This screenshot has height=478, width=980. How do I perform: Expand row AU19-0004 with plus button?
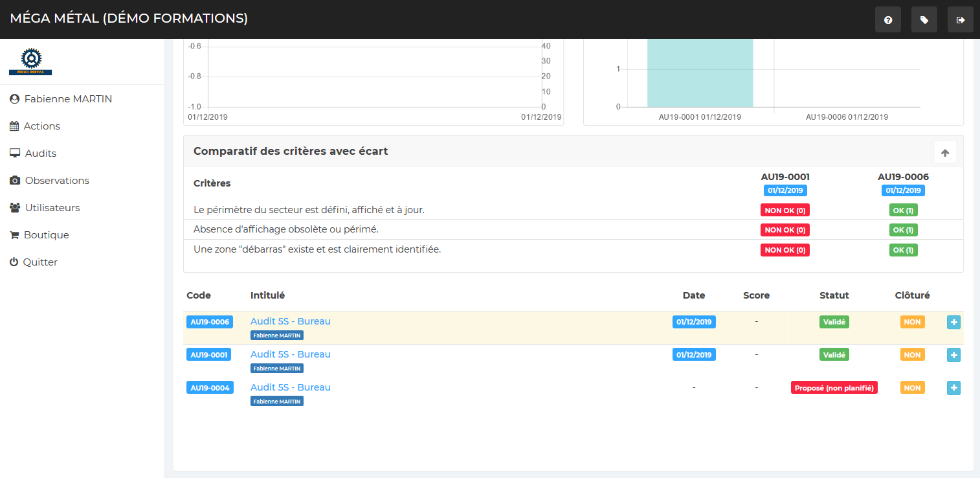[x=953, y=388]
